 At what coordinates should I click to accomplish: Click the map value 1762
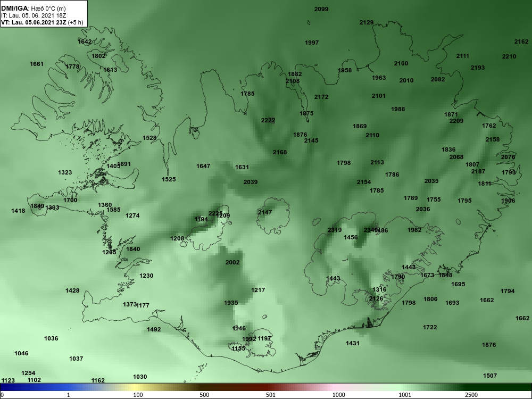click(x=489, y=126)
